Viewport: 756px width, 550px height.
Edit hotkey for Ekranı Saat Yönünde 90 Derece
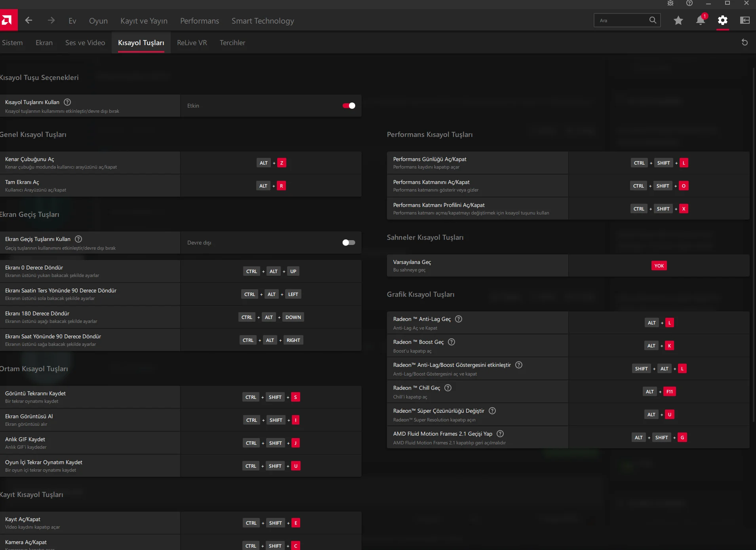pyautogui.click(x=271, y=340)
